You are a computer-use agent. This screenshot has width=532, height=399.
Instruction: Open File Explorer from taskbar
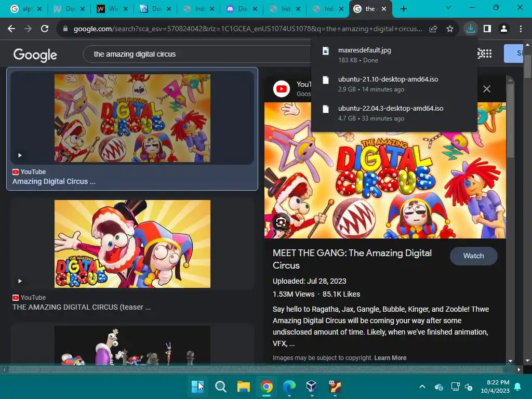[x=243, y=387]
